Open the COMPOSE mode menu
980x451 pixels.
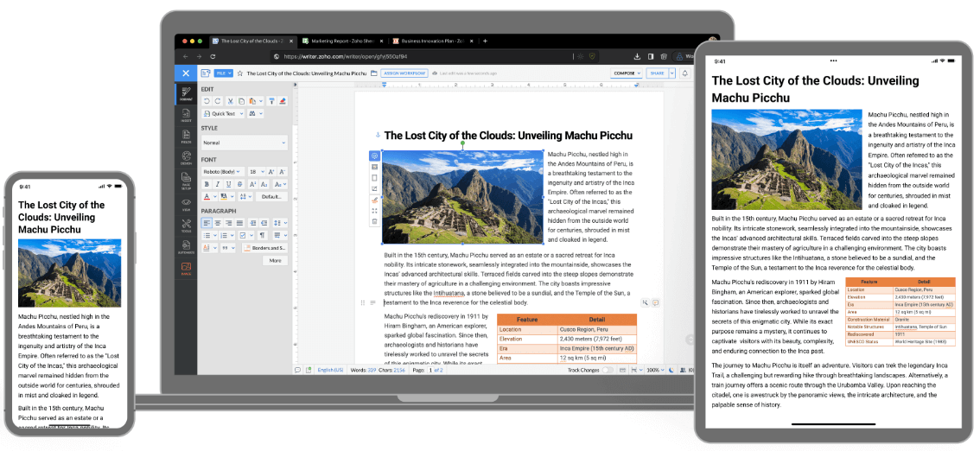627,73
